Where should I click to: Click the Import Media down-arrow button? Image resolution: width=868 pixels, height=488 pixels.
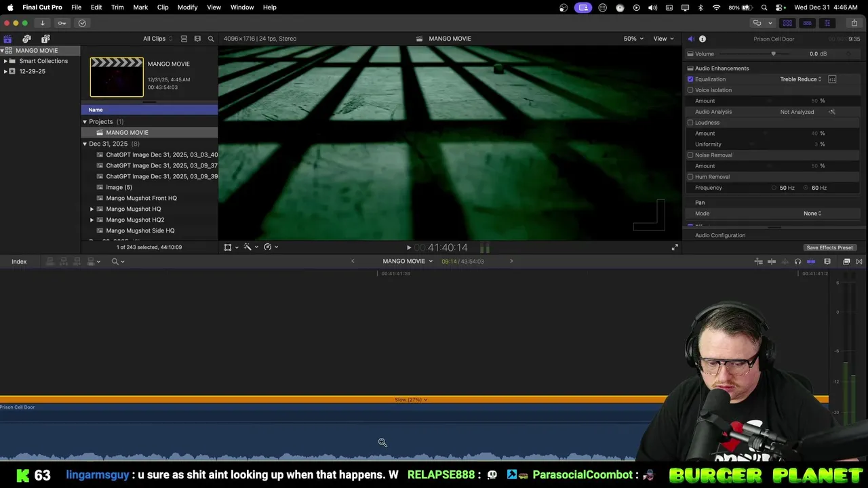(42, 23)
